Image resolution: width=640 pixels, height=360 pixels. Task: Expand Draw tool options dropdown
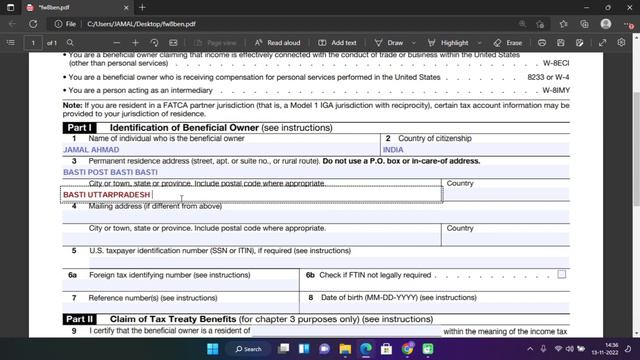[x=414, y=42]
